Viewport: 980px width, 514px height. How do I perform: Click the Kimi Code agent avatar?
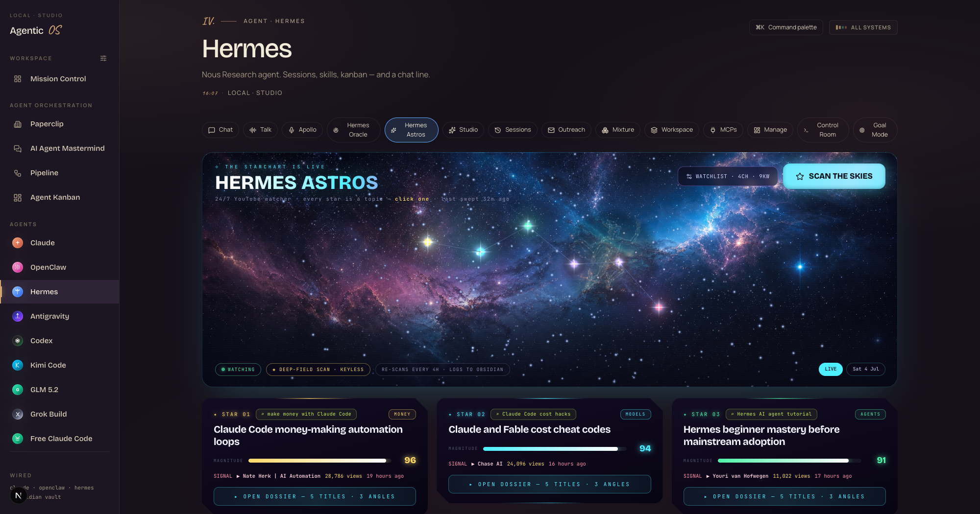[x=18, y=365]
